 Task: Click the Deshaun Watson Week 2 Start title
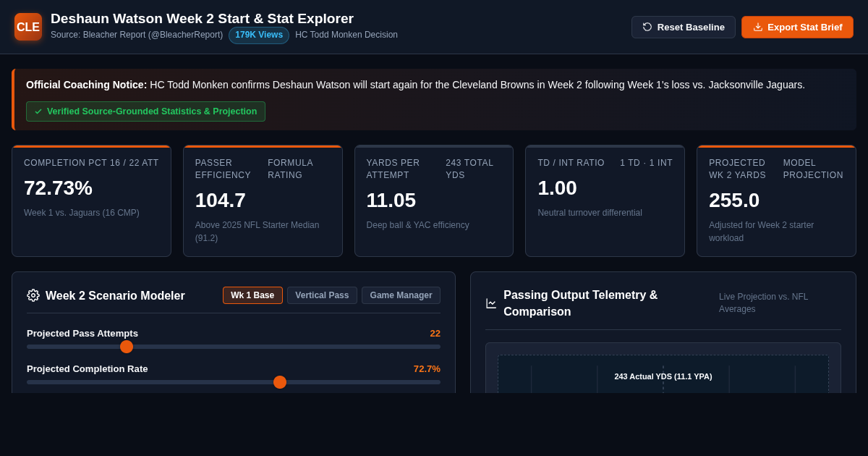(202, 19)
